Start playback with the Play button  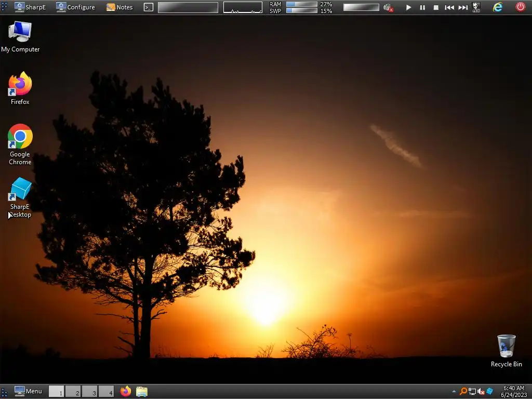[x=408, y=7]
